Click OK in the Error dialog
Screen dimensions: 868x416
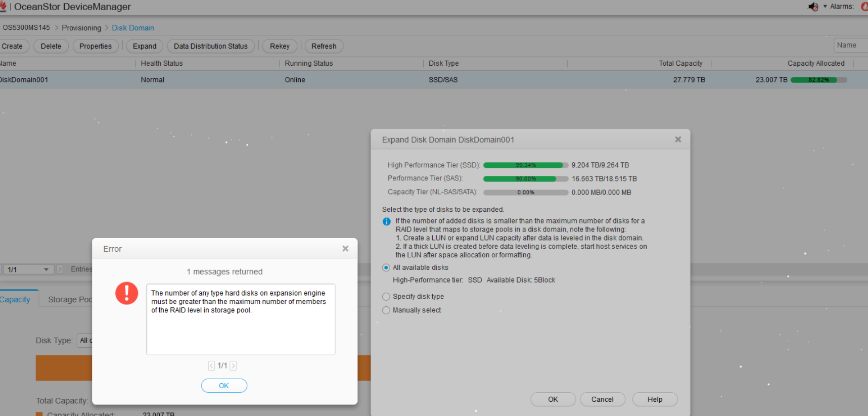click(224, 386)
